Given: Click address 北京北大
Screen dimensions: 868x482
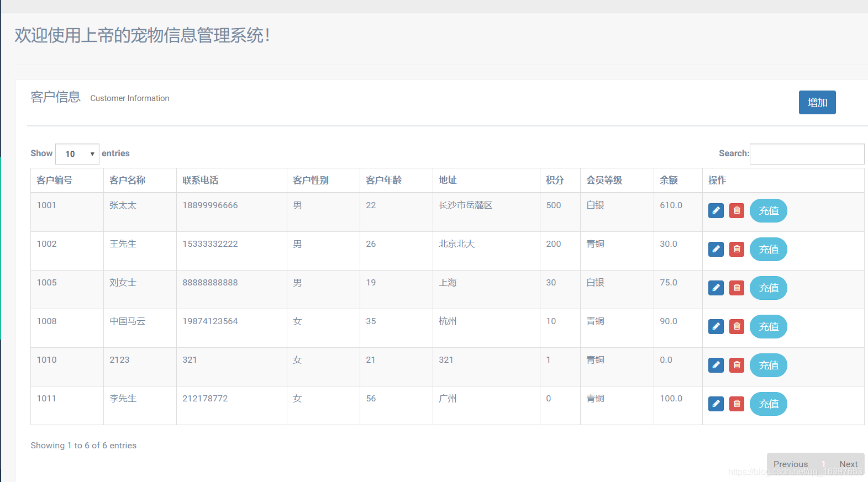Looking at the screenshot, I should tap(456, 244).
